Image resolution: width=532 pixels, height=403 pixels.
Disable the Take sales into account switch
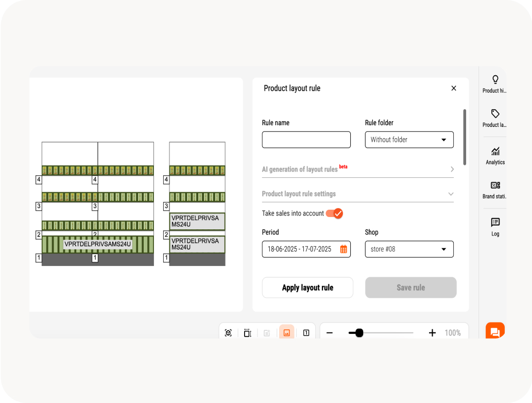[335, 213]
